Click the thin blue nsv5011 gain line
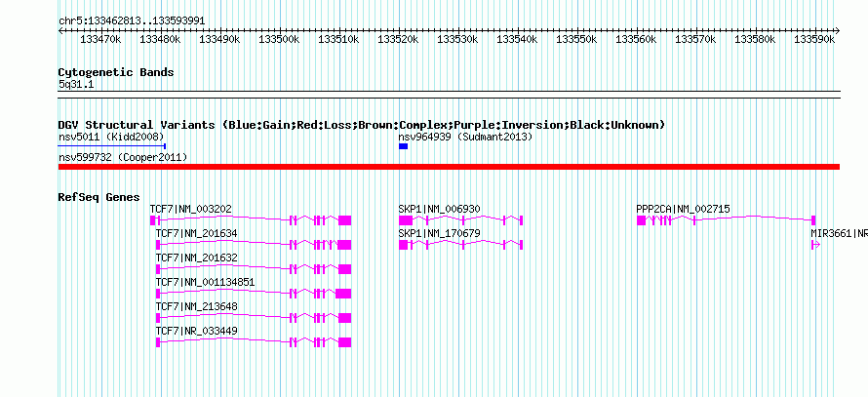 click(x=112, y=146)
